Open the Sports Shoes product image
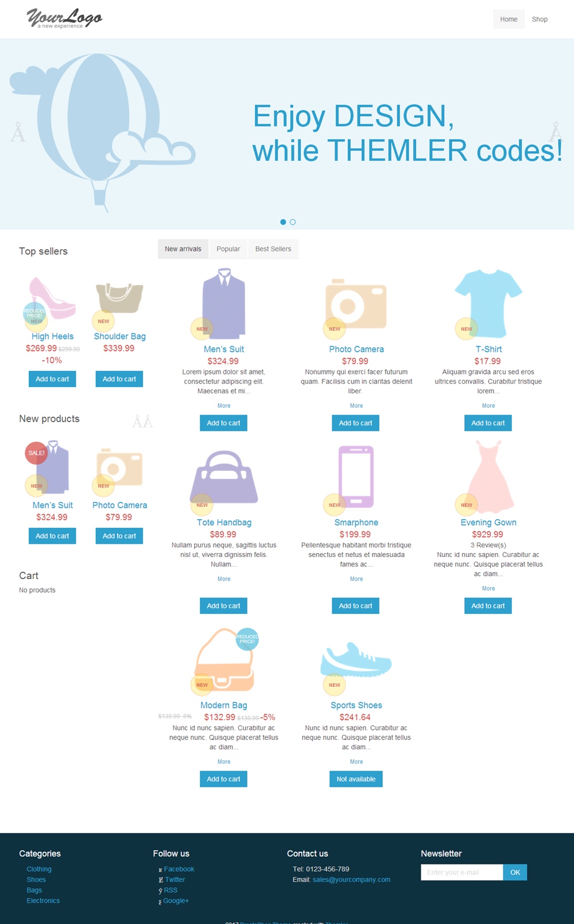Image resolution: width=574 pixels, height=924 pixels. pos(356,659)
